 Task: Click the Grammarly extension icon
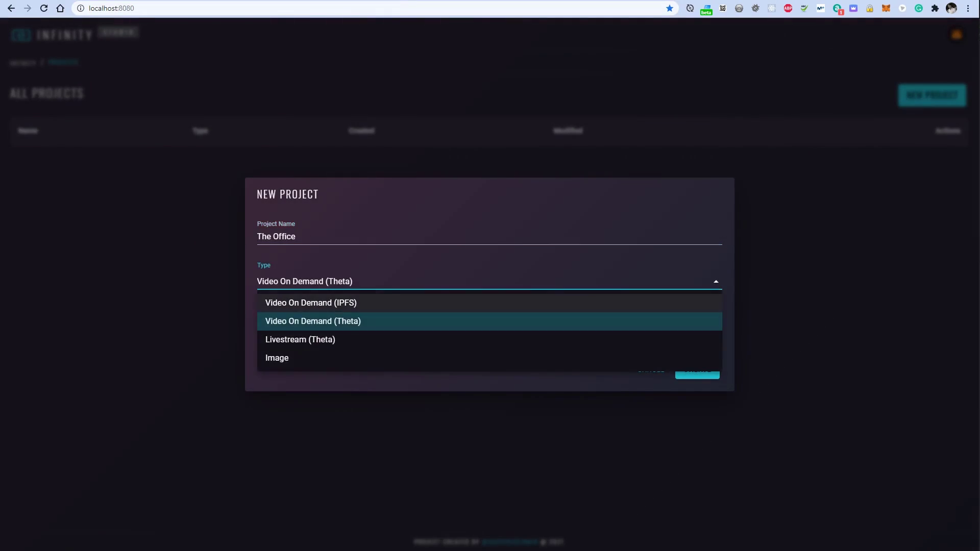[919, 8]
